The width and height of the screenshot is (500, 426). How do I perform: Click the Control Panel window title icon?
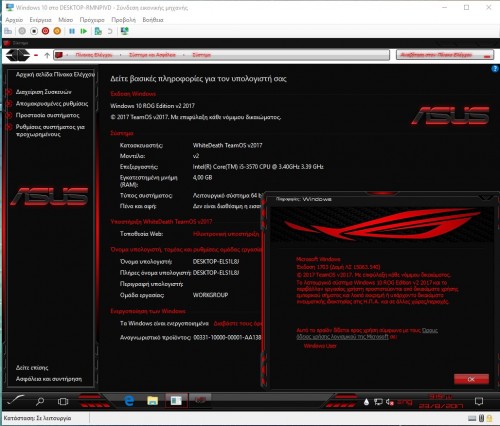(7, 43)
